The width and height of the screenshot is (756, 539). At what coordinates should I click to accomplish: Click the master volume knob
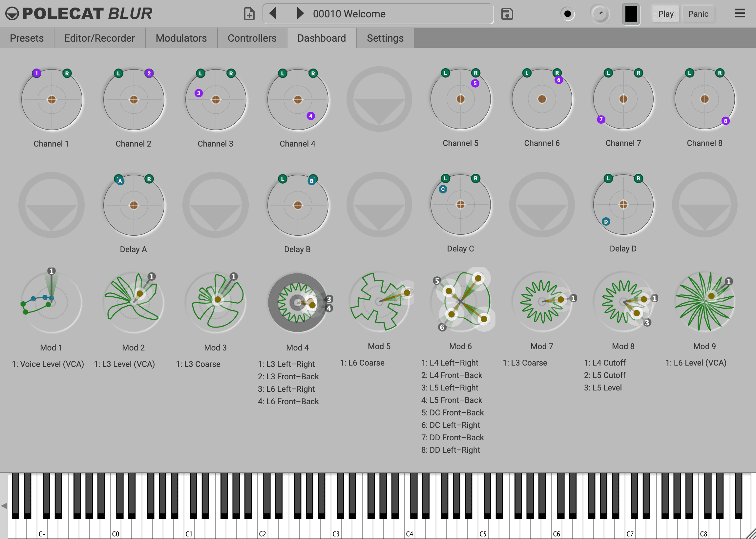pos(600,14)
